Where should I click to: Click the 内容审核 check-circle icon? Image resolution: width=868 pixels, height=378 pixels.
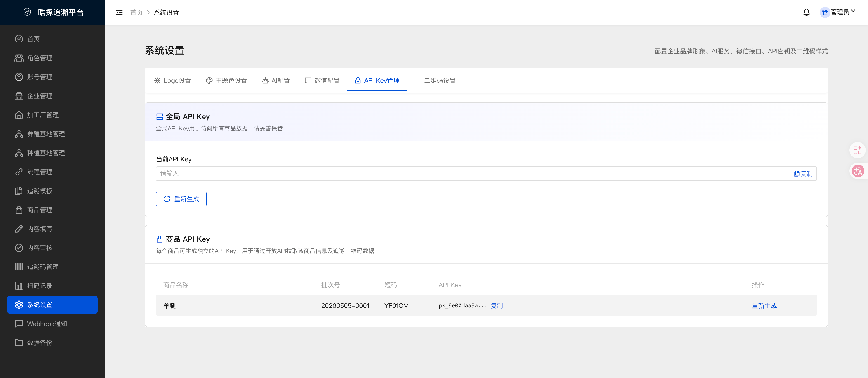tap(19, 248)
